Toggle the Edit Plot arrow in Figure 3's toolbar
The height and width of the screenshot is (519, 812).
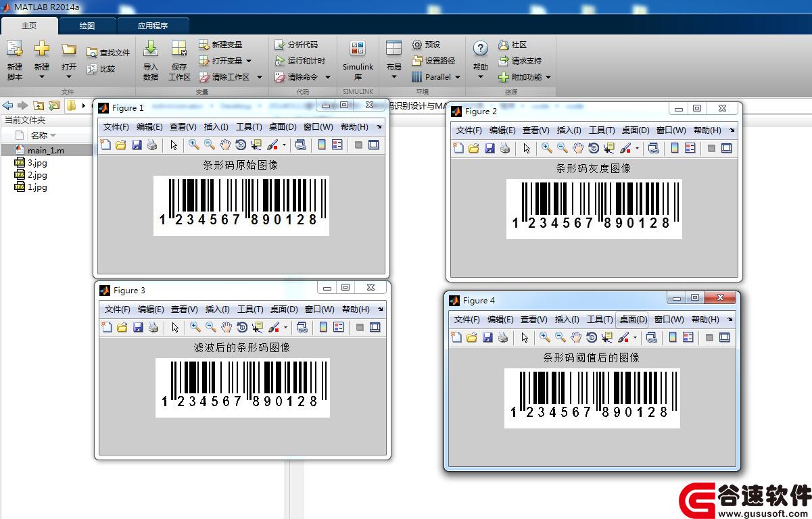175,327
